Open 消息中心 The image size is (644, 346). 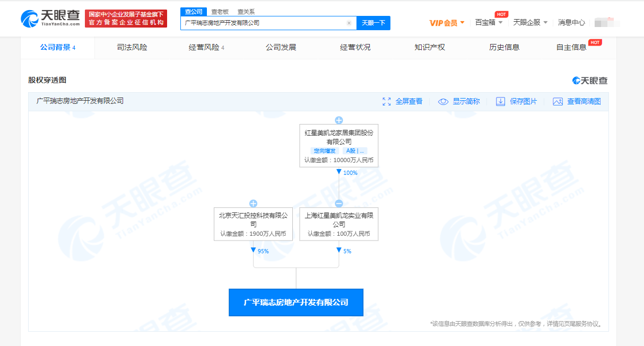pyautogui.click(x=571, y=23)
